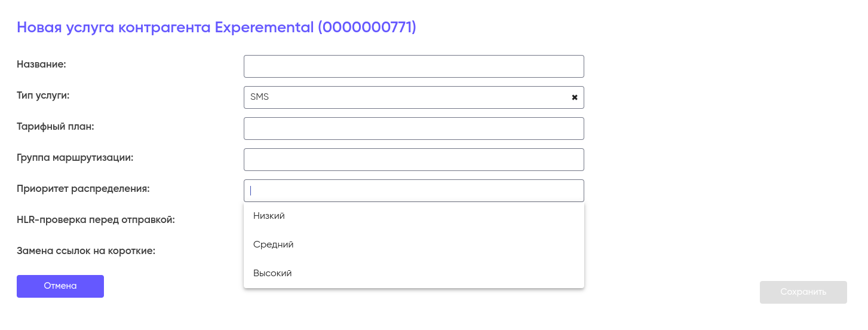Viewport: 868px width, 330px height.
Task: Expand the Группа маршрутизации field
Action: point(413,160)
